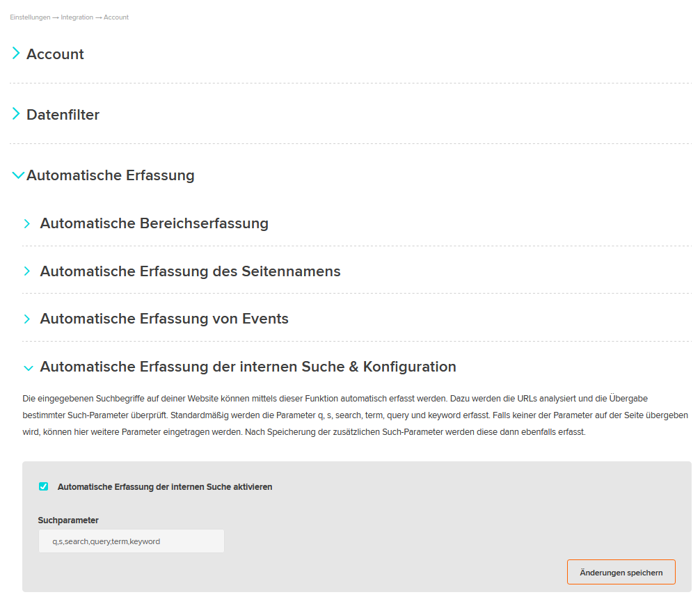
Task: Expand the Account section chevron
Action: [16, 53]
